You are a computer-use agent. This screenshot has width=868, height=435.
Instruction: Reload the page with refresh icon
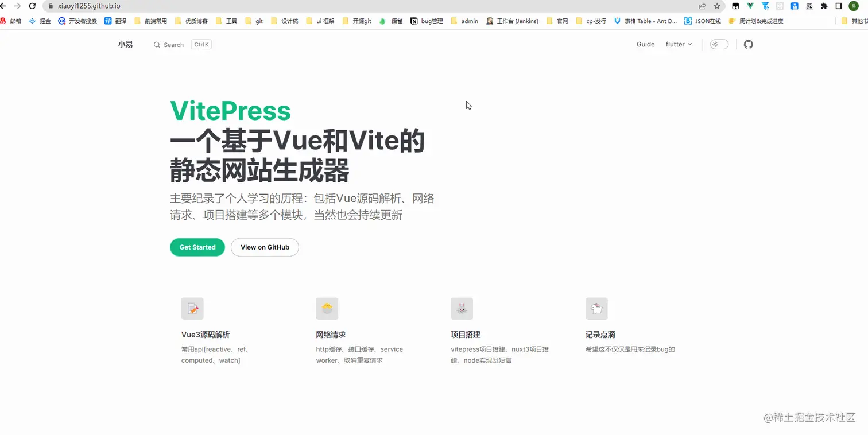(x=32, y=6)
